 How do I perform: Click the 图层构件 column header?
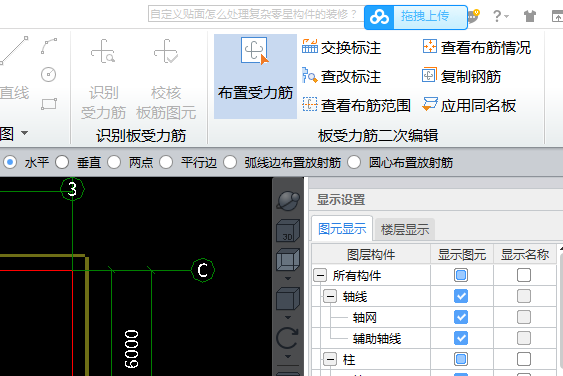pyautogui.click(x=371, y=255)
